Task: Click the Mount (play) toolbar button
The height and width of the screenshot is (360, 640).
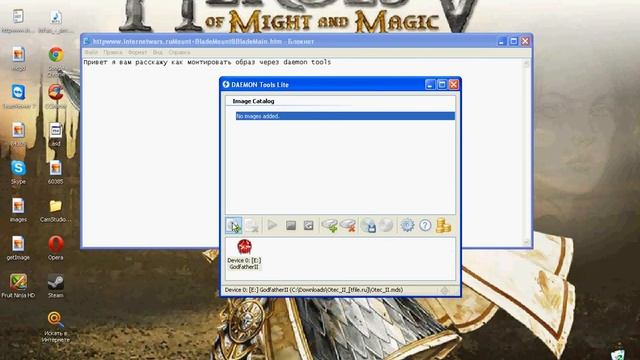Action: [272, 225]
